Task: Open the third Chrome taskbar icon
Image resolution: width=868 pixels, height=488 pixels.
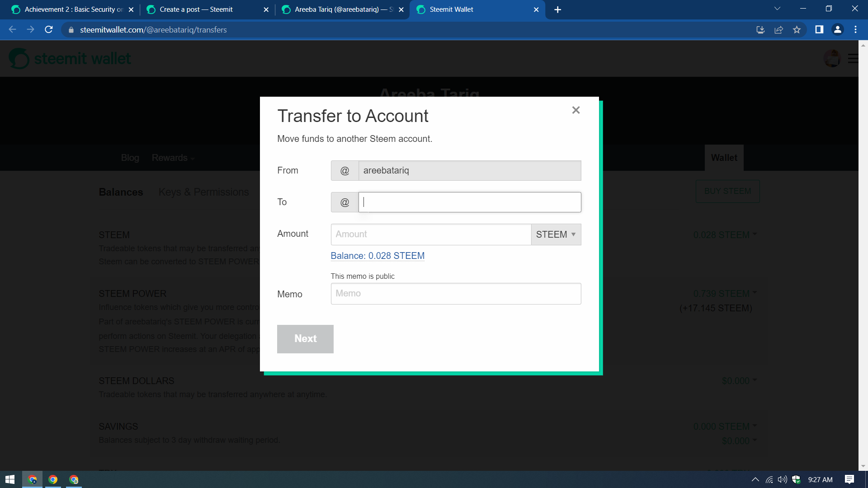Action: tap(74, 479)
